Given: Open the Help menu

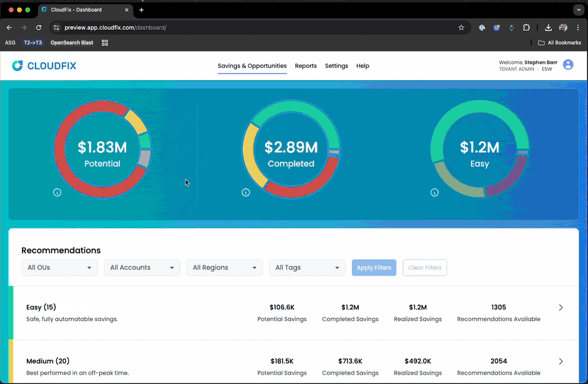Looking at the screenshot, I should [x=363, y=66].
